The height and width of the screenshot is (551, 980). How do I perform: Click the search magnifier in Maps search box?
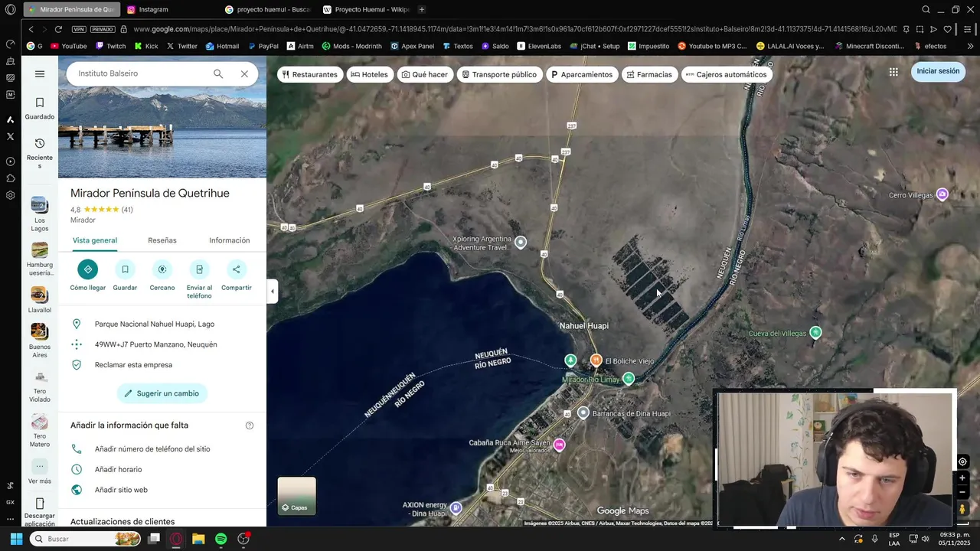pos(218,74)
